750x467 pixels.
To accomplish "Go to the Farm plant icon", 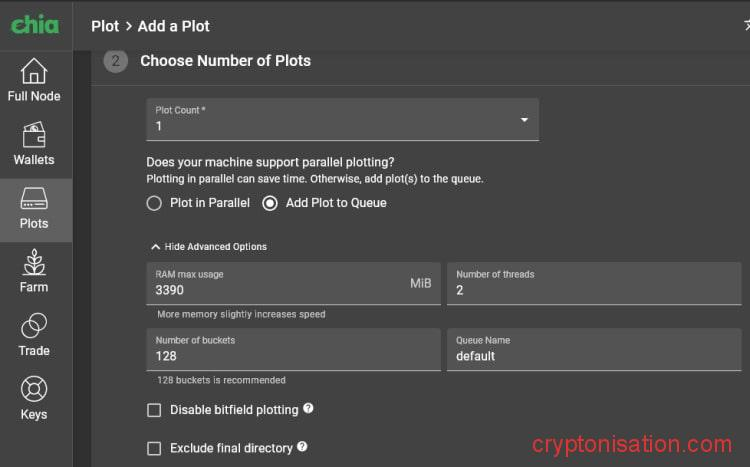I will 34,264.
